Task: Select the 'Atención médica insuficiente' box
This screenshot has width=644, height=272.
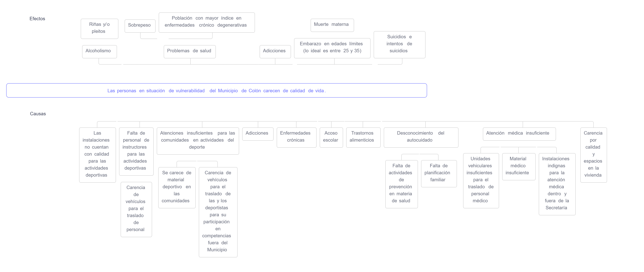Action: pos(519,134)
